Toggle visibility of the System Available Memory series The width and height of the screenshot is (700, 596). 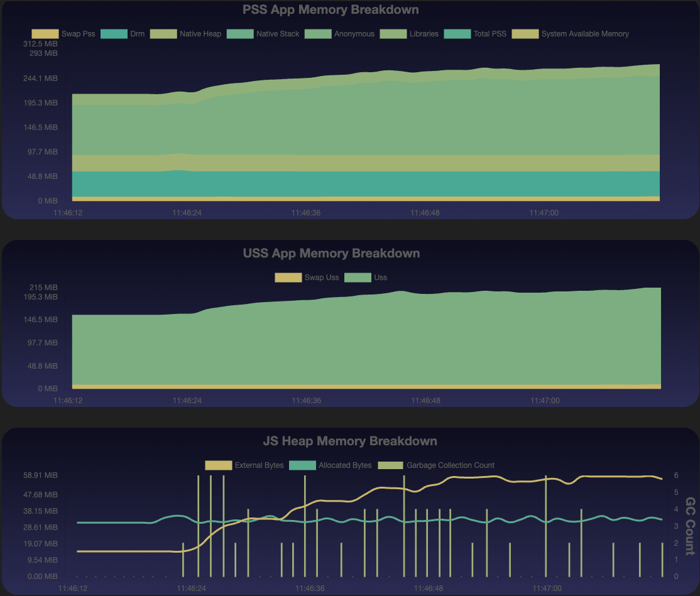(x=526, y=34)
